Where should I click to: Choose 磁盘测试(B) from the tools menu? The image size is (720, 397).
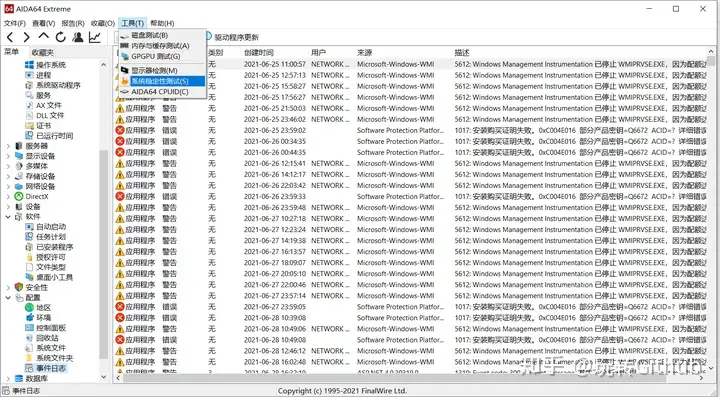(163, 35)
